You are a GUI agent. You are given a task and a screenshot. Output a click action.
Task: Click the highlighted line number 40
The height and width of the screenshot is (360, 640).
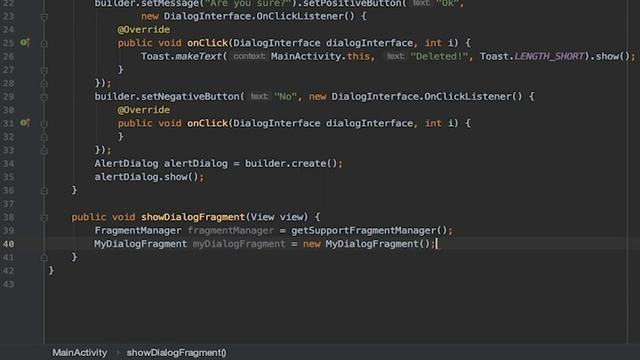8,244
